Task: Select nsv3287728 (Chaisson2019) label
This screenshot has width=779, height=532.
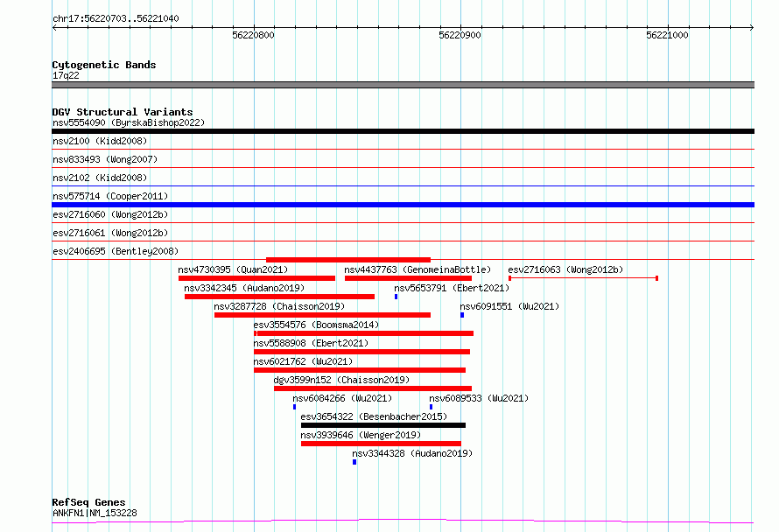Action: (279, 306)
